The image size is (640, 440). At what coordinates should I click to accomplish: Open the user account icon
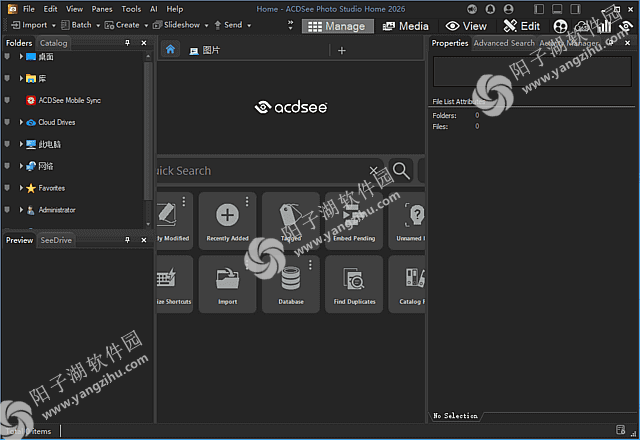click(x=509, y=9)
